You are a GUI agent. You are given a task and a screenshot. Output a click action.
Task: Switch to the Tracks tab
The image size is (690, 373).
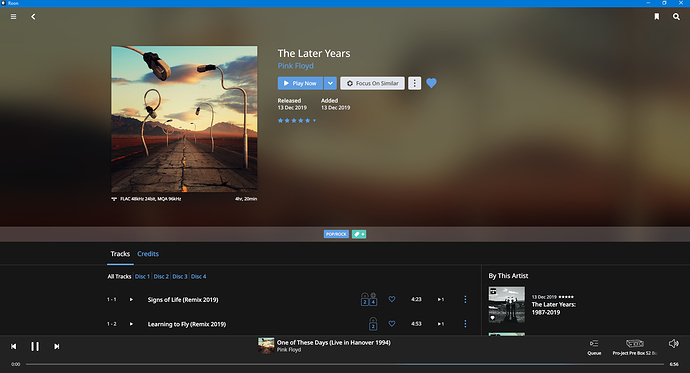pyautogui.click(x=120, y=254)
